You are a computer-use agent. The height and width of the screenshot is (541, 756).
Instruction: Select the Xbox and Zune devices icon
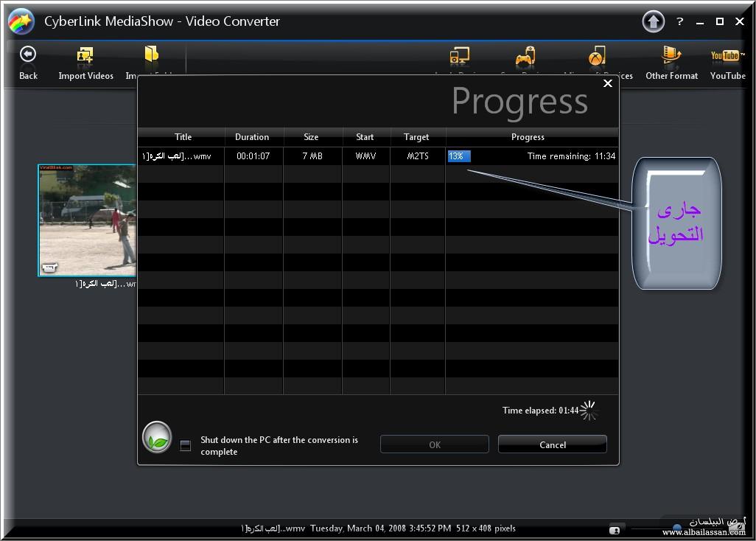(x=597, y=56)
